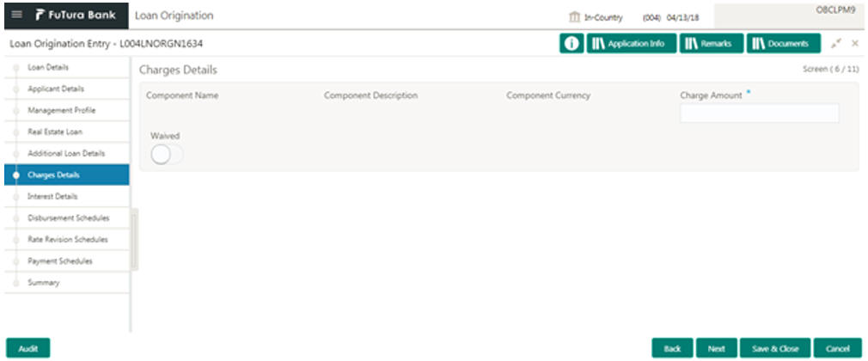Toggle the Waived switch
This screenshot has width=868, height=361.
coord(166,156)
